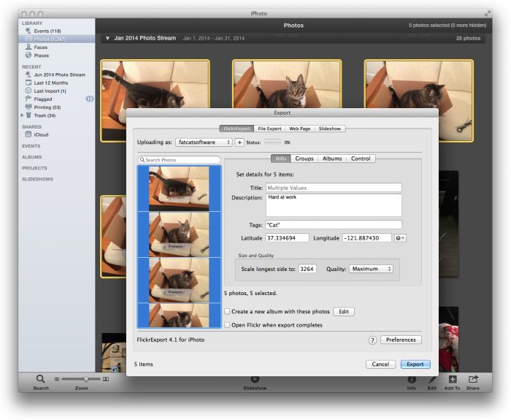This screenshot has height=420, width=511.
Task: Click the Edit pencil icon in toolbar
Action: (432, 380)
